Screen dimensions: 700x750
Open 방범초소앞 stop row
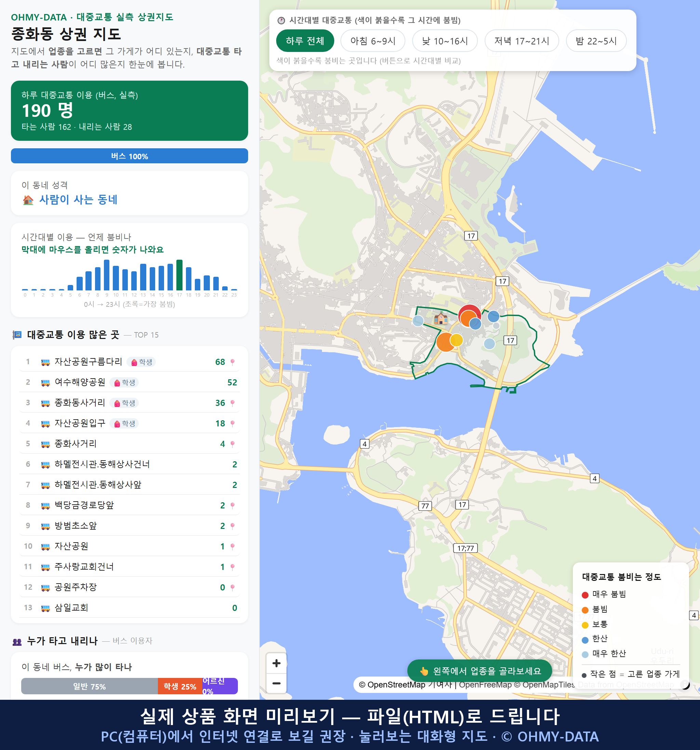pos(130,526)
